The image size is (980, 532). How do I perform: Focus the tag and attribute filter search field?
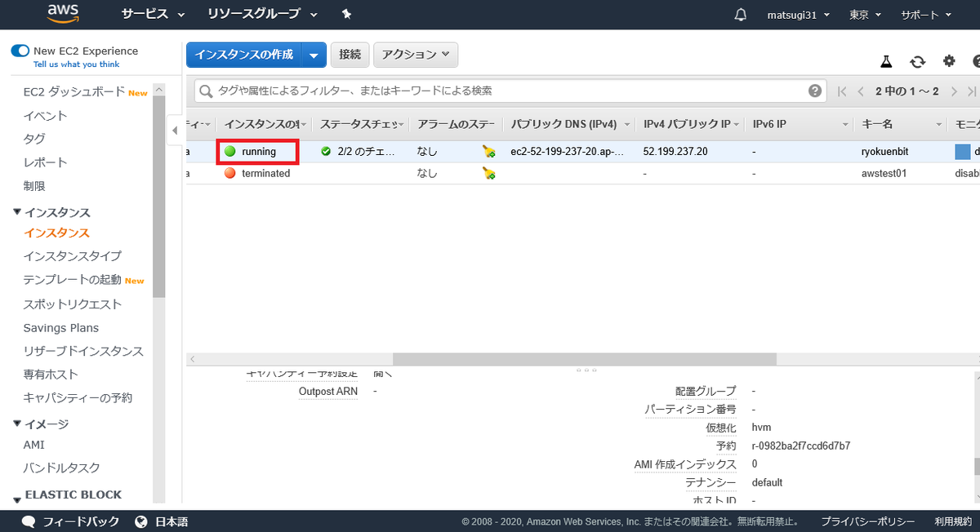[510, 91]
